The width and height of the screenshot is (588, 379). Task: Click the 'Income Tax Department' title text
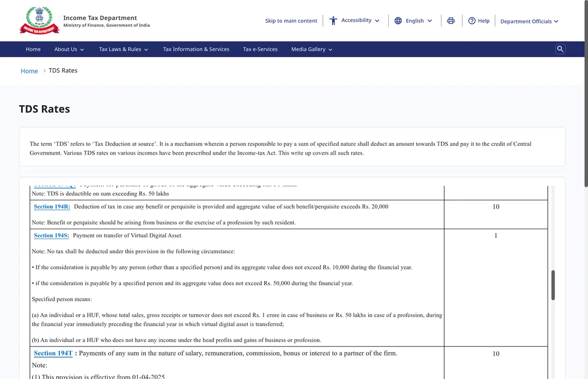click(x=100, y=17)
